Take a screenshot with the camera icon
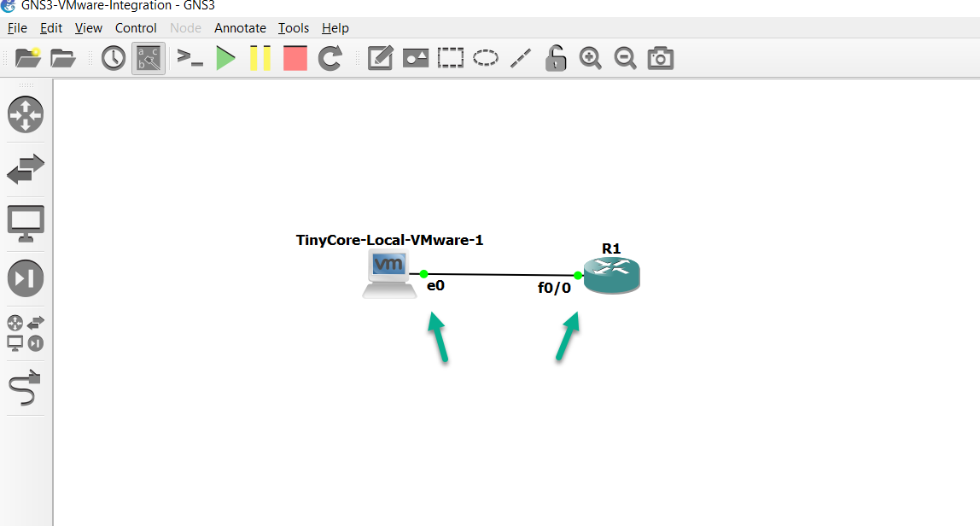The image size is (980, 526). (x=660, y=58)
